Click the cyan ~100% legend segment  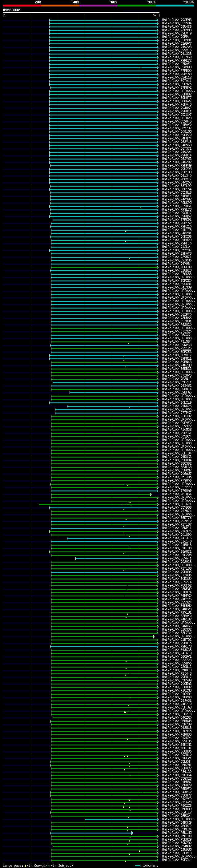(175, 6)
